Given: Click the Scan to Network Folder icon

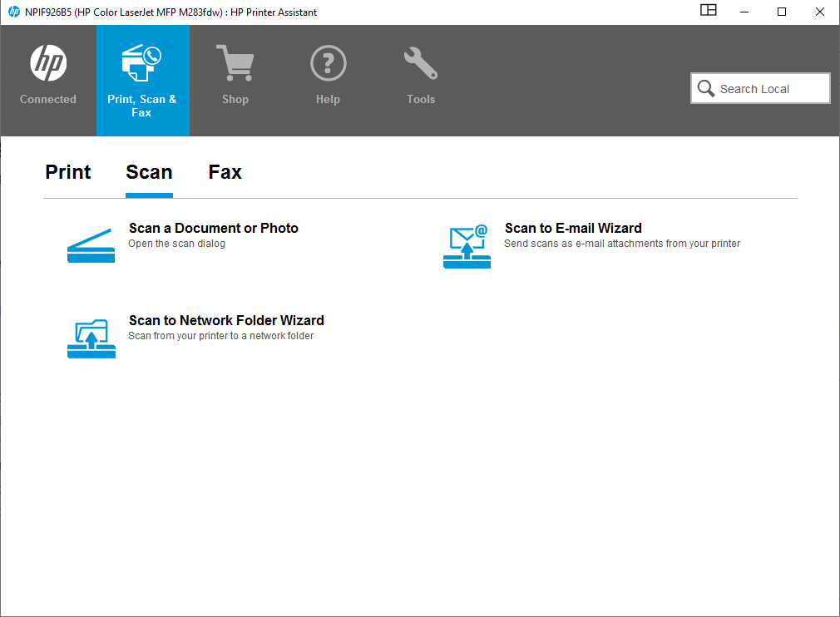Looking at the screenshot, I should pos(91,338).
